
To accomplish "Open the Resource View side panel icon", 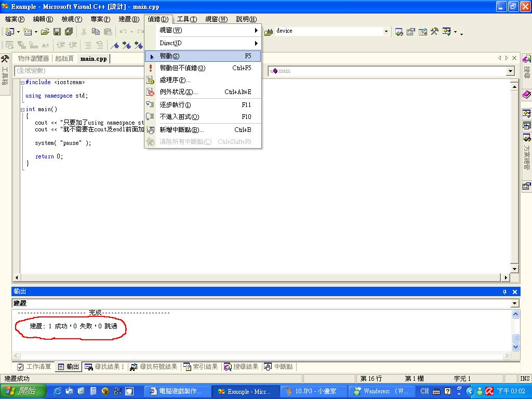I will pos(527,125).
